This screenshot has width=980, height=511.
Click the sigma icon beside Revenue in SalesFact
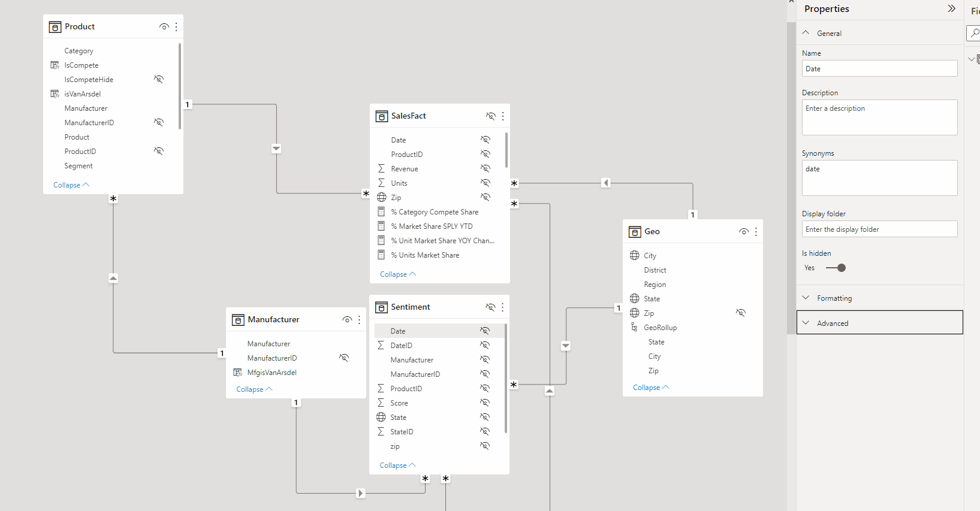pyautogui.click(x=381, y=168)
